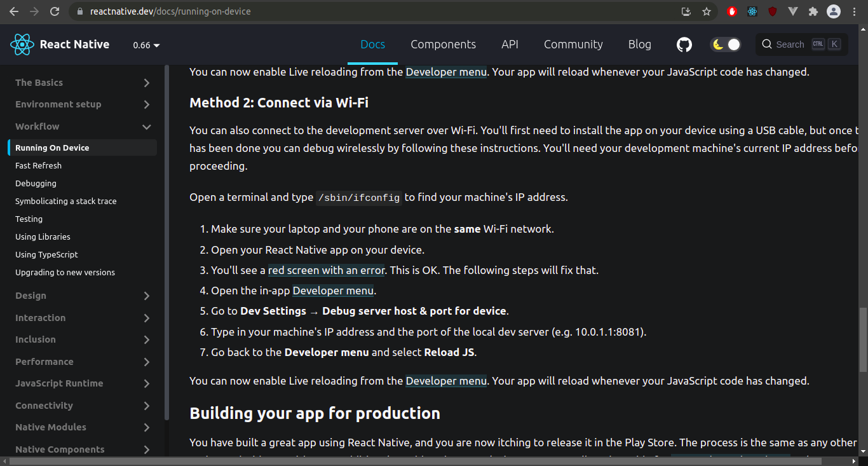Open the Chrome profile avatar
This screenshot has height=466, width=868.
click(834, 11)
